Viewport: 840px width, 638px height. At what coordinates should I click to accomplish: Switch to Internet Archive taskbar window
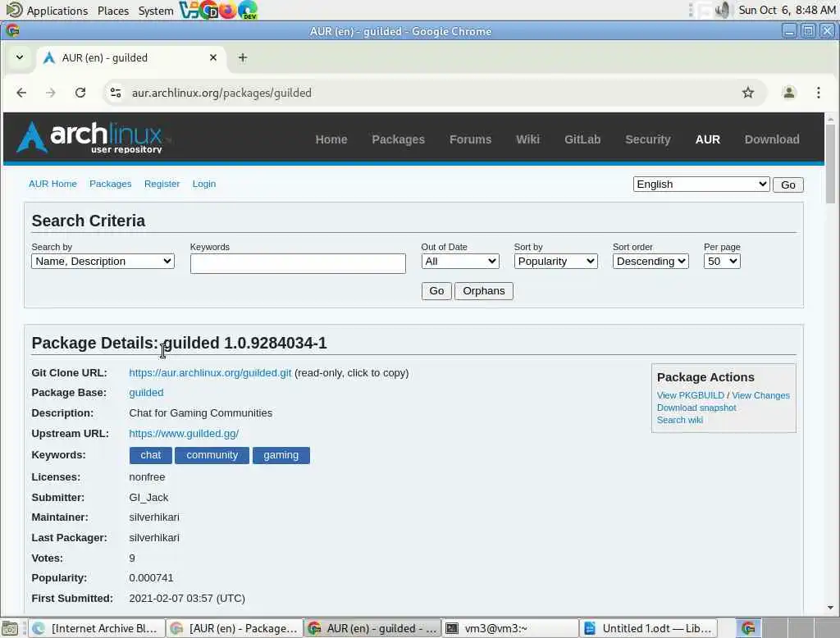click(97, 628)
